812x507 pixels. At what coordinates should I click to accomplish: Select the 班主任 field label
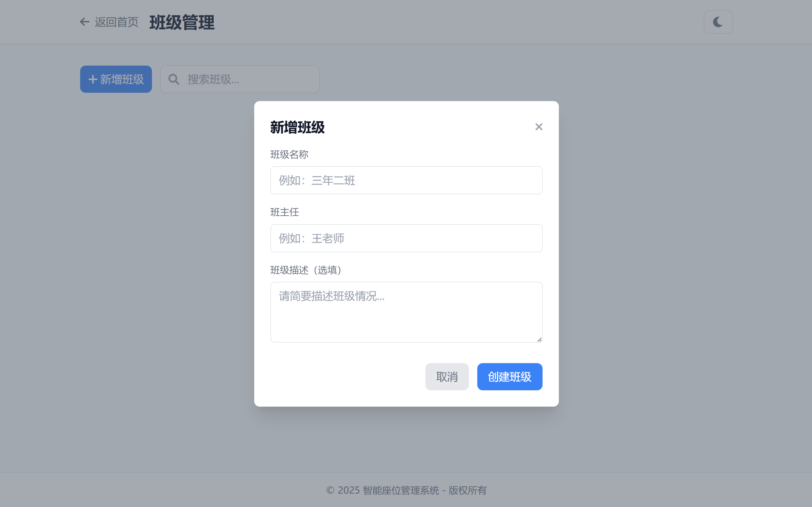[284, 212]
